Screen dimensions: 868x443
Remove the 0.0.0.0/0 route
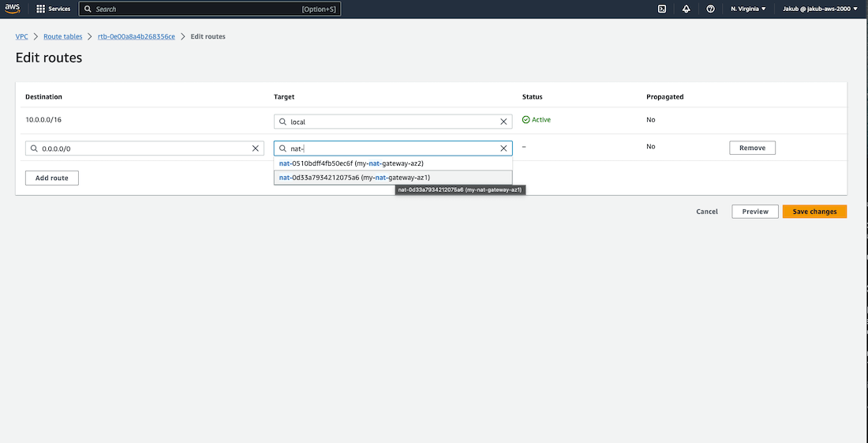coord(752,148)
